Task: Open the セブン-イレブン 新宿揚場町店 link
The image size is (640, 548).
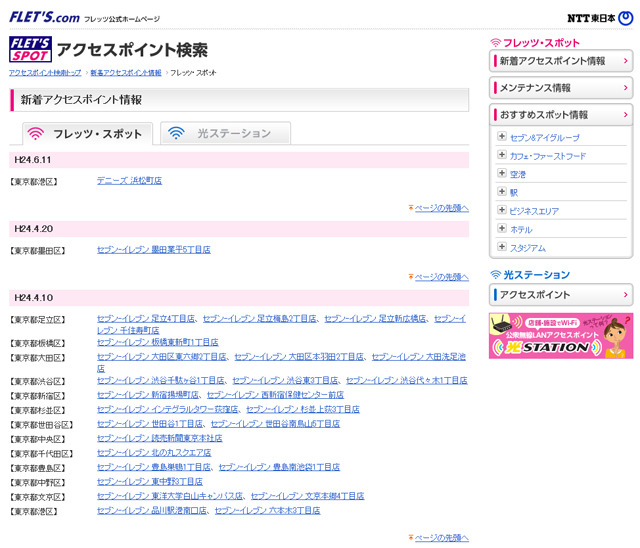Action: tap(148, 395)
